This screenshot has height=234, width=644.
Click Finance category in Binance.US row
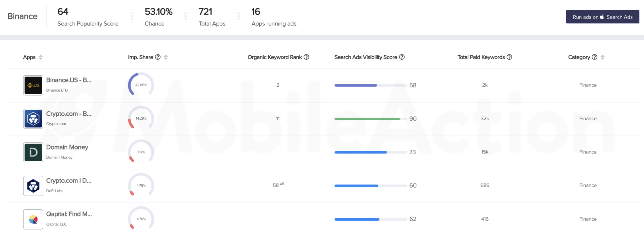coord(588,85)
